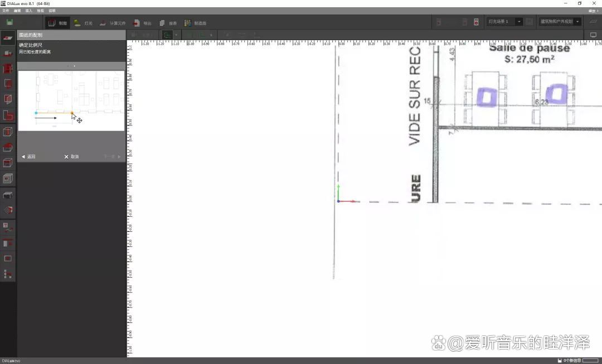Click the DIALux app icon in title bar
Screen dimensions: 602x364
pyautogui.click(x=3, y=3)
